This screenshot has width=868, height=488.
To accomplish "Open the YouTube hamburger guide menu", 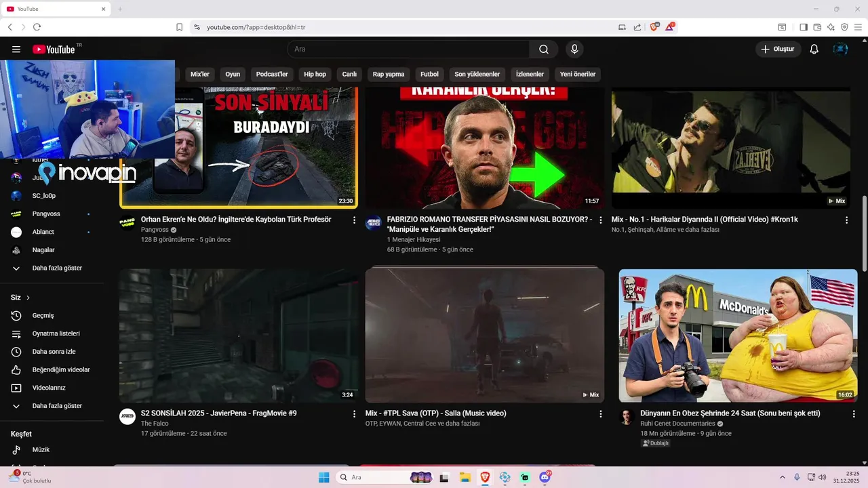I will (x=16, y=49).
